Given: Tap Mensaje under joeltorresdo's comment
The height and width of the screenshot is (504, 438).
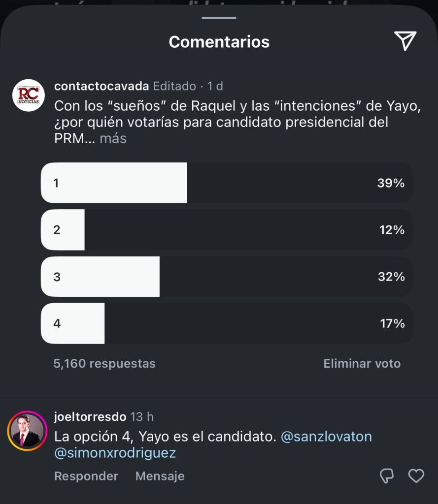Looking at the screenshot, I should coord(160,476).
